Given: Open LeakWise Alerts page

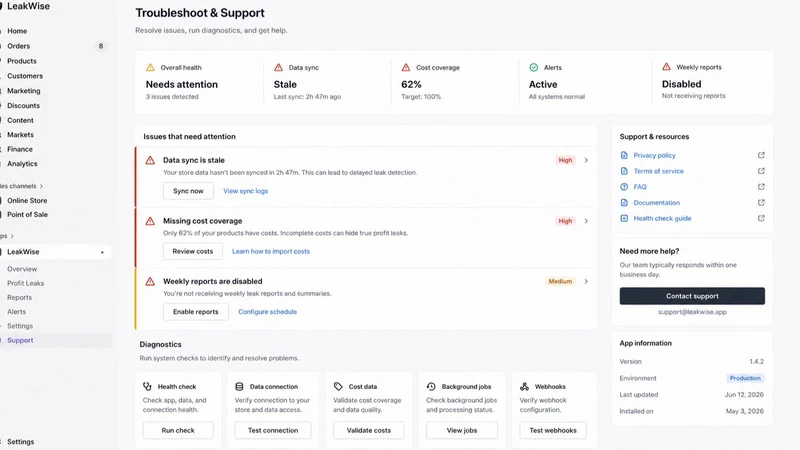Looking at the screenshot, I should coord(16,312).
